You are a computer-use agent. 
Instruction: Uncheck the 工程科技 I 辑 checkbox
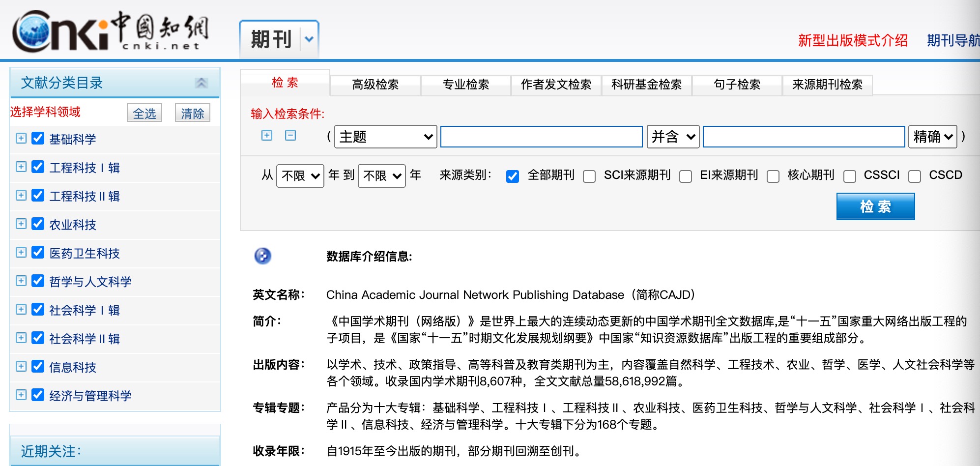click(x=38, y=167)
